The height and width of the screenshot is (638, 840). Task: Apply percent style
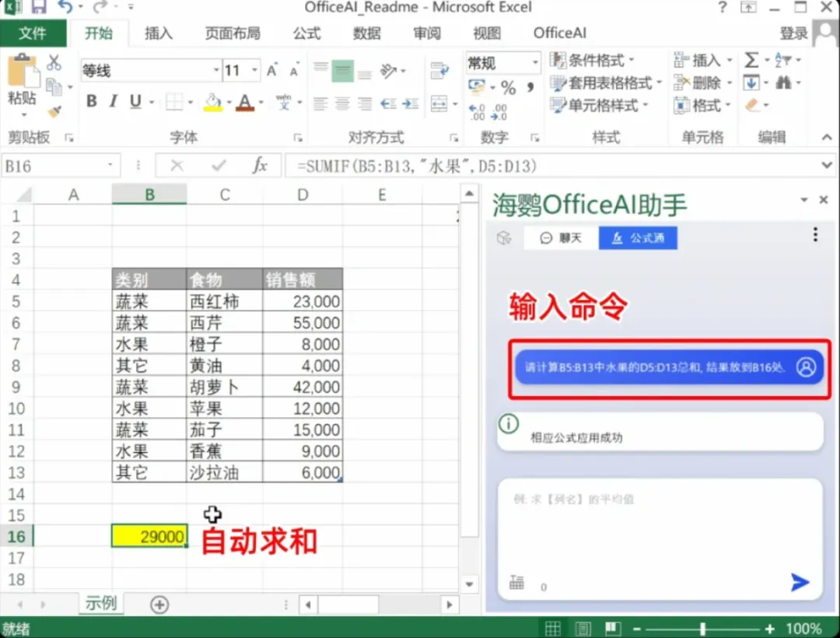[x=508, y=87]
